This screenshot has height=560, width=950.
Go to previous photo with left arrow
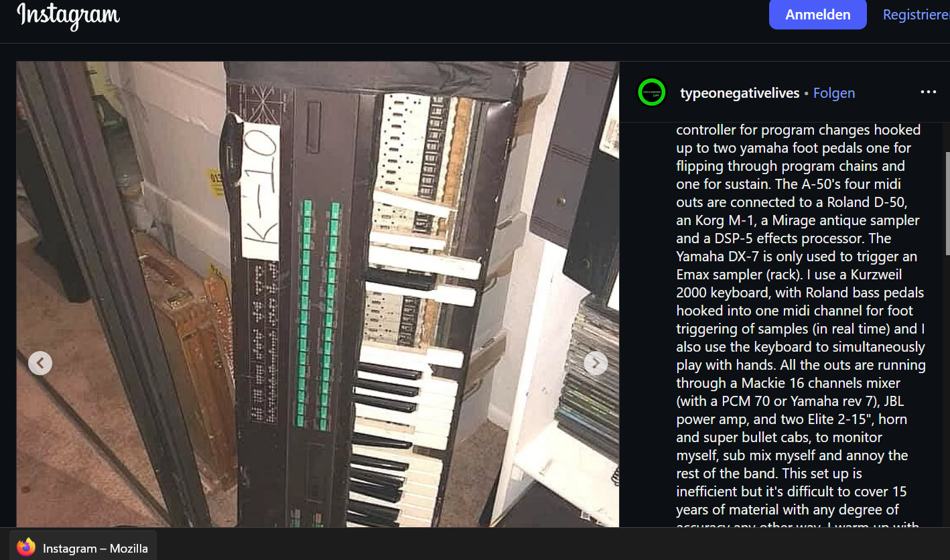tap(40, 363)
